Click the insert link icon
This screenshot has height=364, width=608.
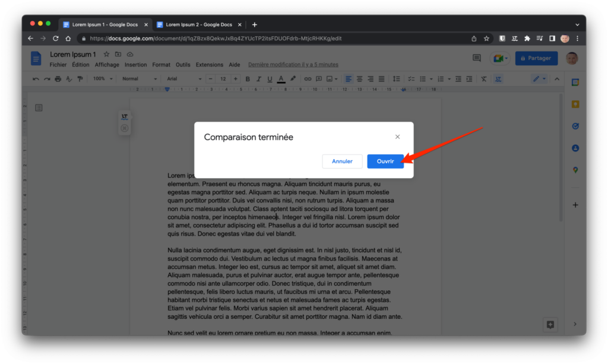tap(308, 79)
